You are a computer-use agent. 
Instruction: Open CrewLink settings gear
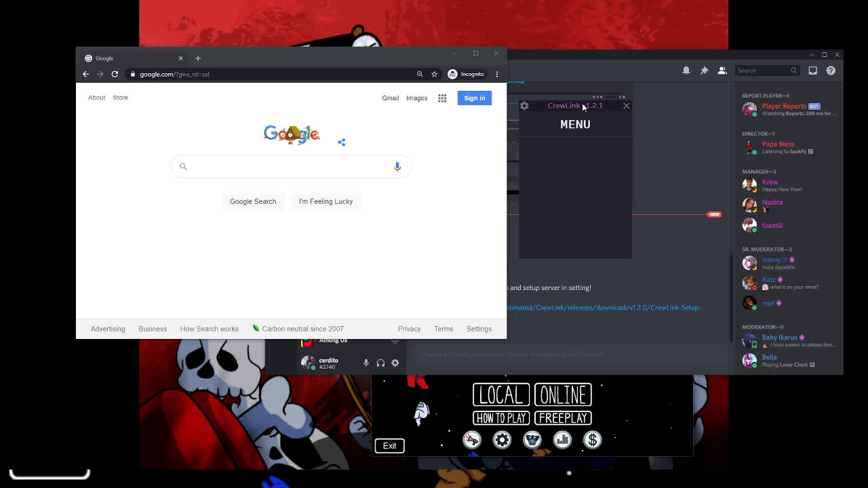[524, 106]
